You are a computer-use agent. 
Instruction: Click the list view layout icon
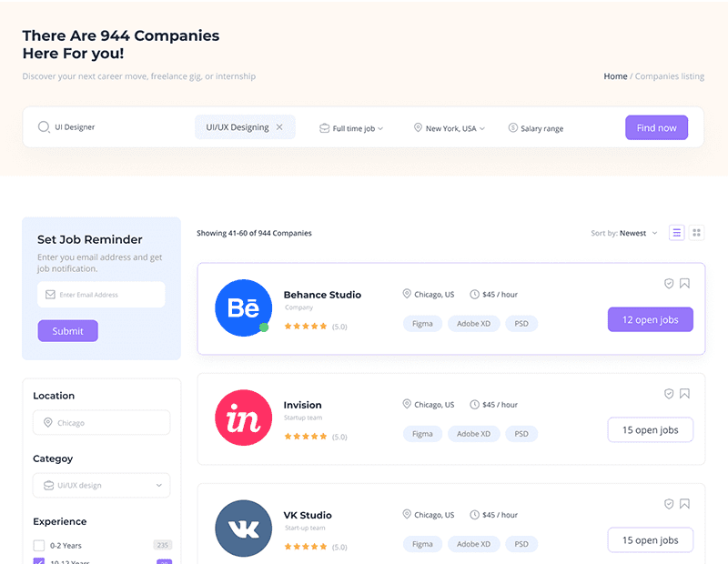point(676,233)
